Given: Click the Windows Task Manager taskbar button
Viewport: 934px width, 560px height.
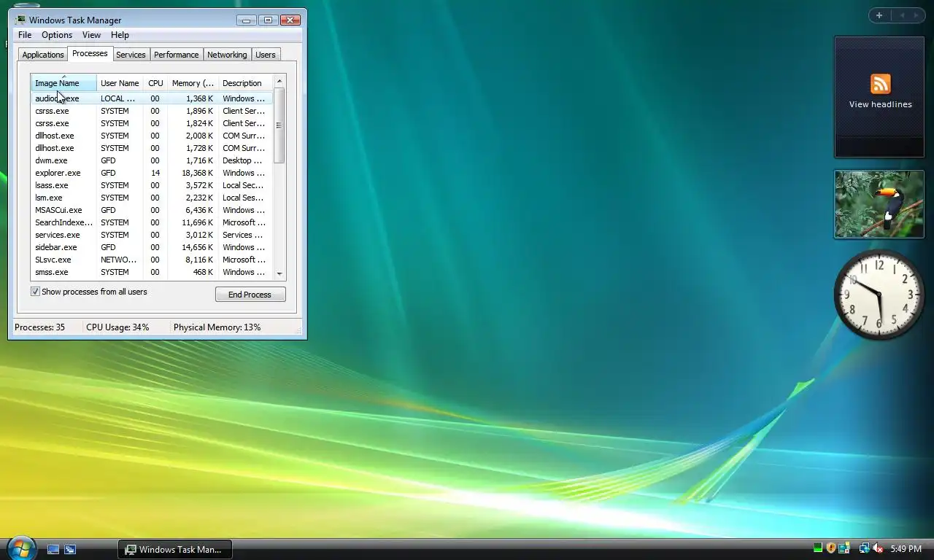Looking at the screenshot, I should tap(175, 549).
